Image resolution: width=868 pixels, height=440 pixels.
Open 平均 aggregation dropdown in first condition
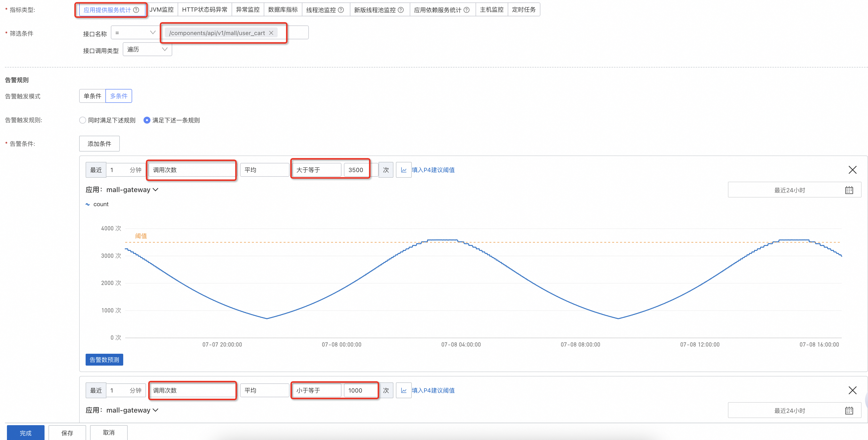(x=265, y=170)
